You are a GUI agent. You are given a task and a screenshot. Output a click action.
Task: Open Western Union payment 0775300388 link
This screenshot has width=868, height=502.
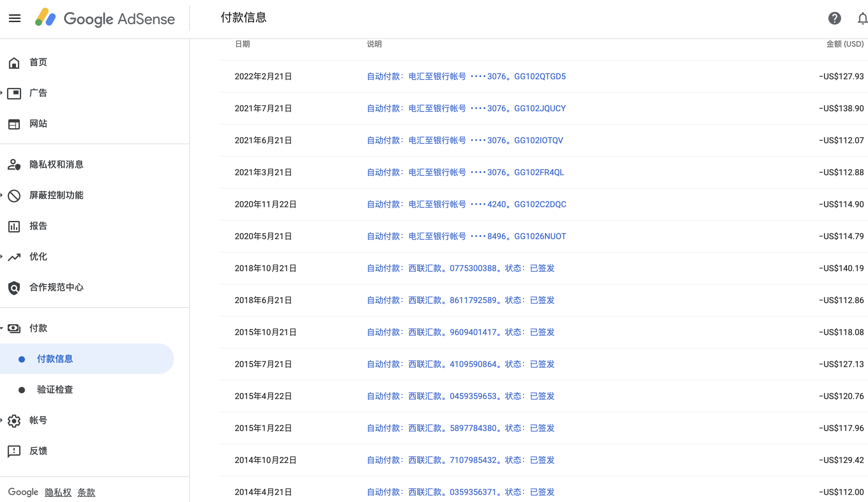(x=461, y=269)
